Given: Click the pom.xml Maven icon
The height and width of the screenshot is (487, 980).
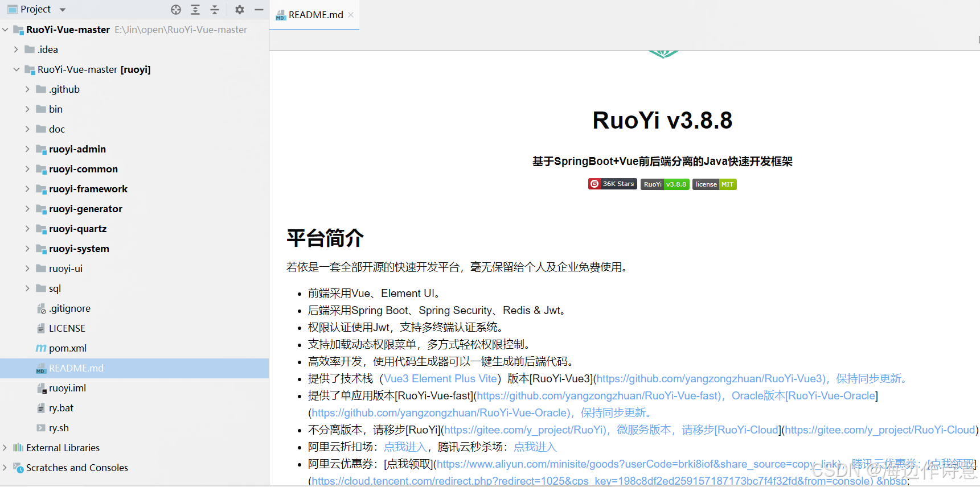Looking at the screenshot, I should click(41, 348).
